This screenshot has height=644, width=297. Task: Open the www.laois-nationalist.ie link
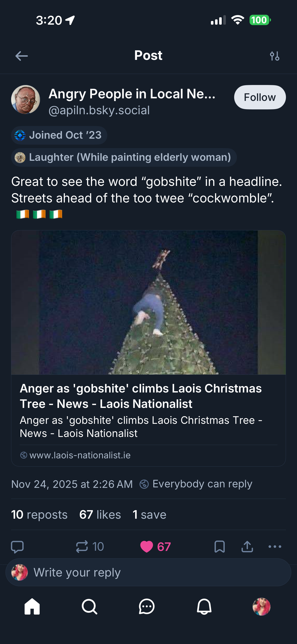coord(80,455)
